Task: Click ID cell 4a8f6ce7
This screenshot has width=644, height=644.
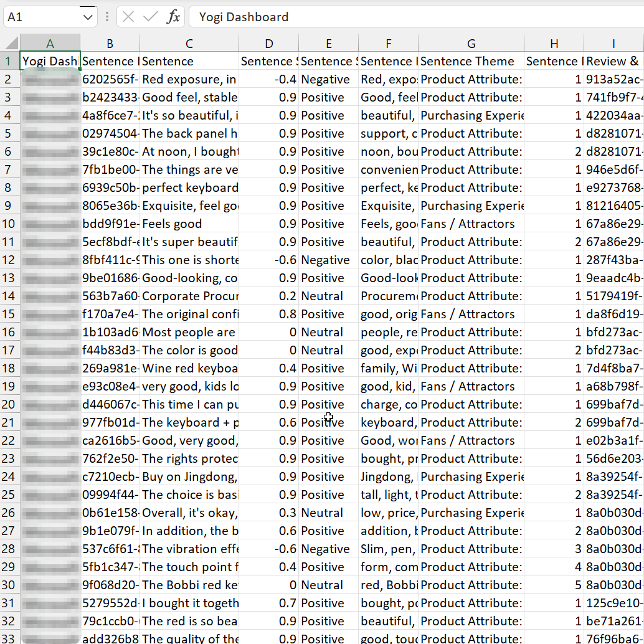Action: pos(110,115)
